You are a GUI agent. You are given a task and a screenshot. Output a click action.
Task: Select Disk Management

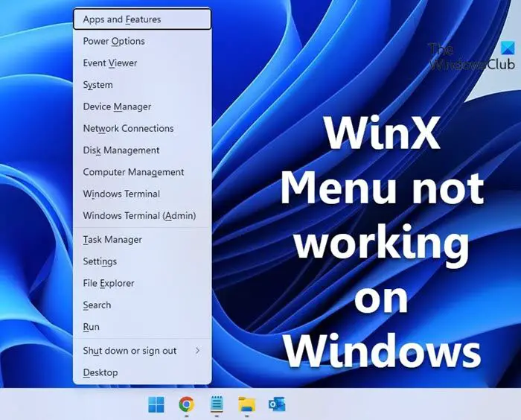tap(142, 150)
